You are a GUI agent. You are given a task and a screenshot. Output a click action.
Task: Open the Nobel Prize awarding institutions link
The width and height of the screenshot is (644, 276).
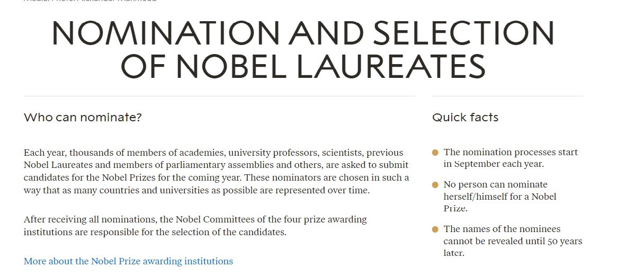(128, 261)
